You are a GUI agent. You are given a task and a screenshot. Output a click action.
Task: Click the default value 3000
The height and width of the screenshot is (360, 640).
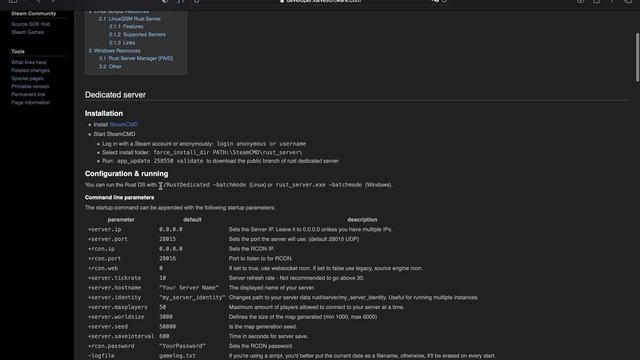coord(166,317)
